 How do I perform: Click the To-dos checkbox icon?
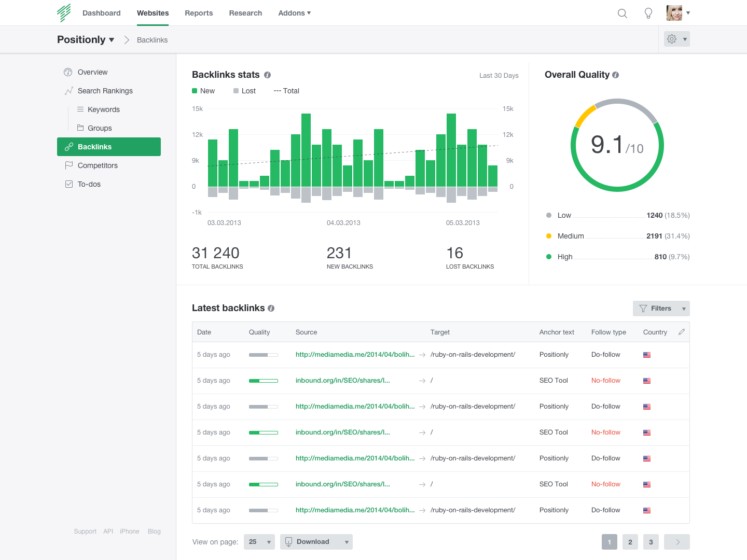[x=68, y=184]
